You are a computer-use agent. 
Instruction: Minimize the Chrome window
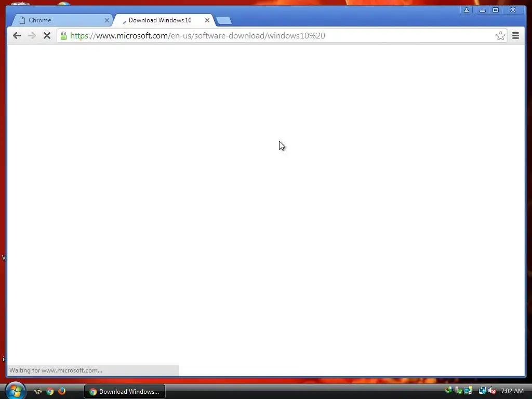pyautogui.click(x=482, y=10)
